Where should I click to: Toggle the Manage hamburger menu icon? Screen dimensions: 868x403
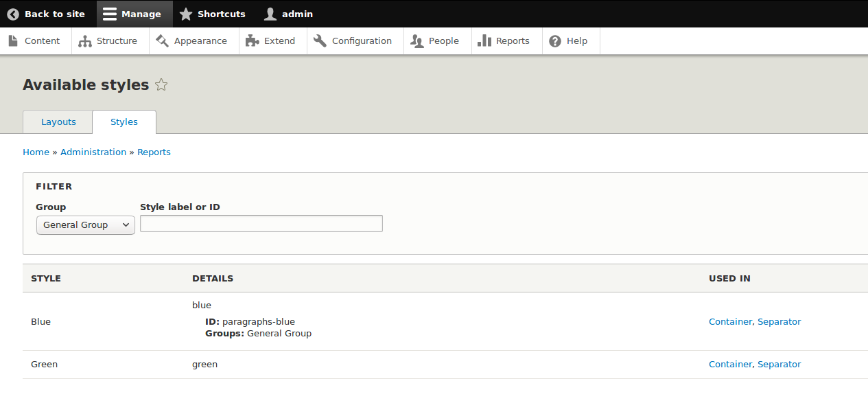pyautogui.click(x=110, y=14)
